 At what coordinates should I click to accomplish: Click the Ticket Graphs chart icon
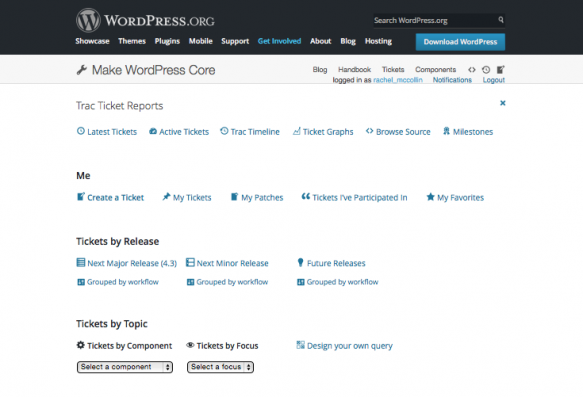pyautogui.click(x=296, y=131)
